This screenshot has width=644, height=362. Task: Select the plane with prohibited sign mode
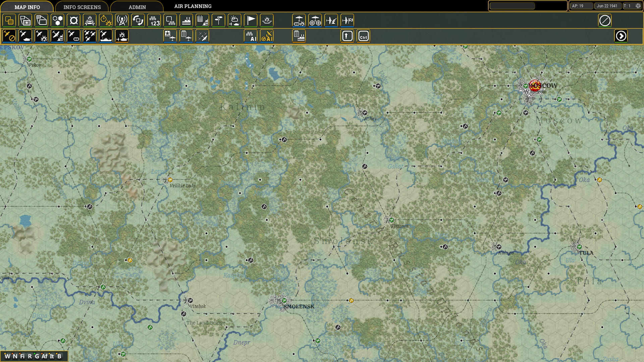pyautogui.click(x=9, y=36)
